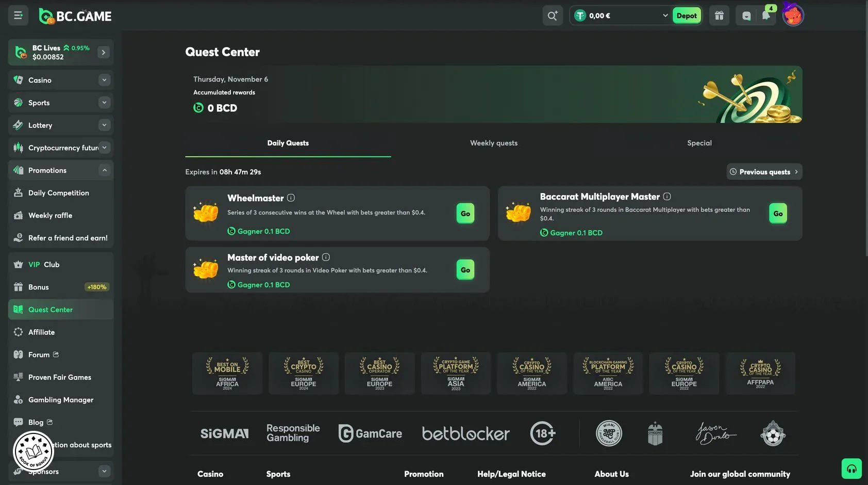Open Refer a friend and earn

61,238
